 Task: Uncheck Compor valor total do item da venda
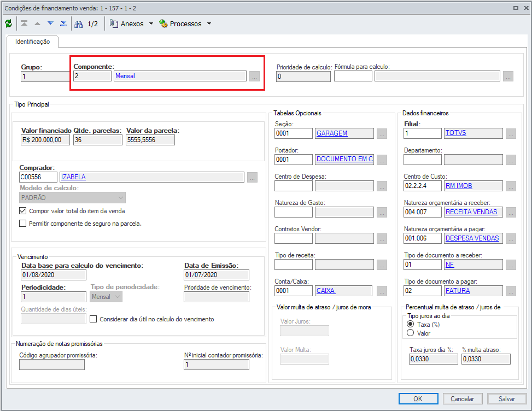pos(23,211)
